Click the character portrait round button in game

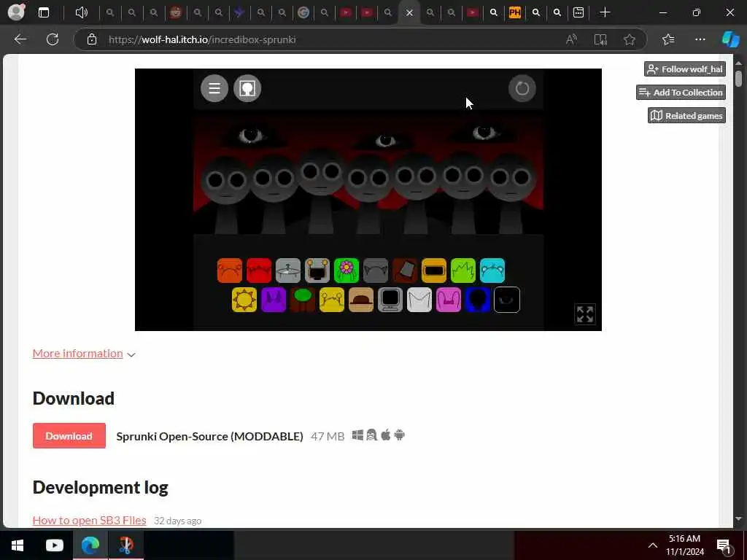coord(247,88)
